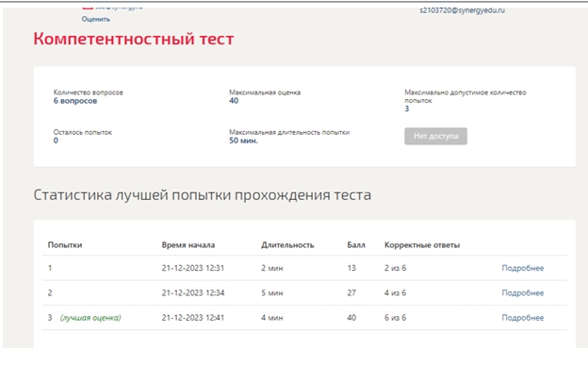Click the 6 из 6 correct answers cell
Image resolution: width=588 pixels, height=366 pixels.
(395, 318)
